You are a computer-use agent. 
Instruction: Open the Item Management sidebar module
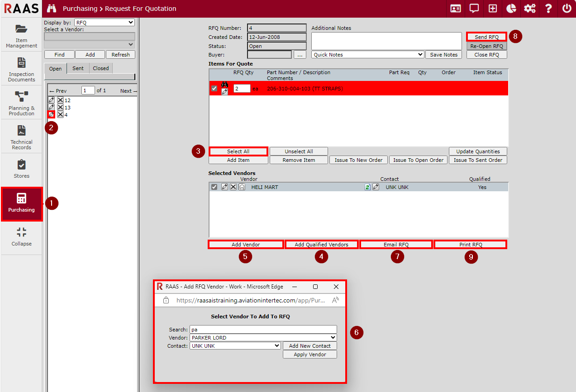click(x=21, y=35)
